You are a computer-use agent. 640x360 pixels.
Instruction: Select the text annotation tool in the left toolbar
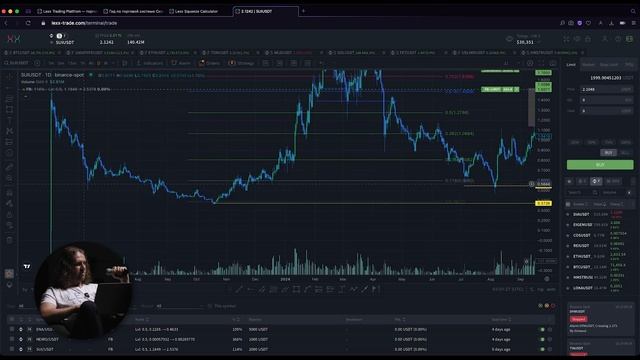point(9,120)
